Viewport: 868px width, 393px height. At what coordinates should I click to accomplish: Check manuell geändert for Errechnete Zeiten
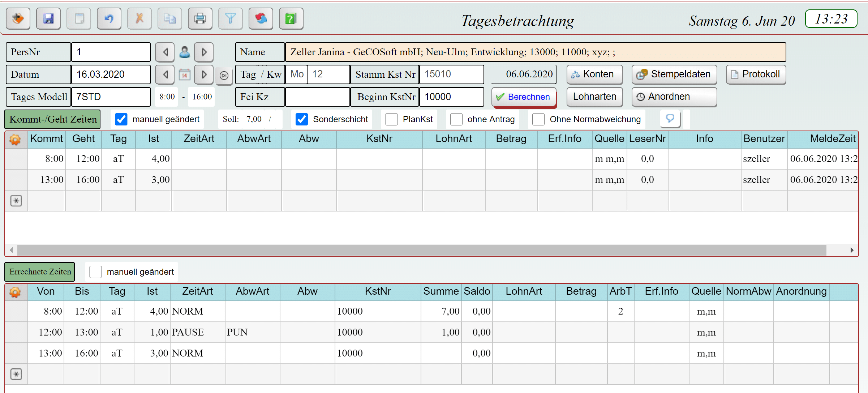coord(95,272)
